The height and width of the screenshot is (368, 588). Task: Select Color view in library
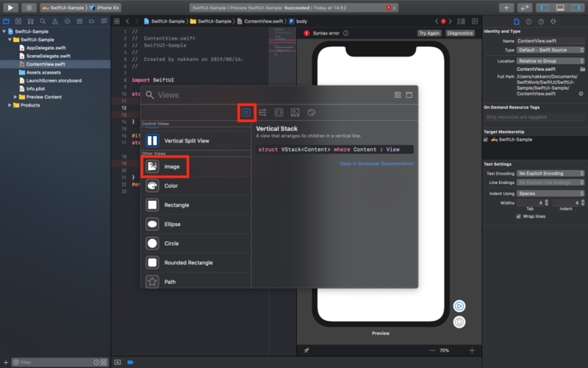pos(196,185)
